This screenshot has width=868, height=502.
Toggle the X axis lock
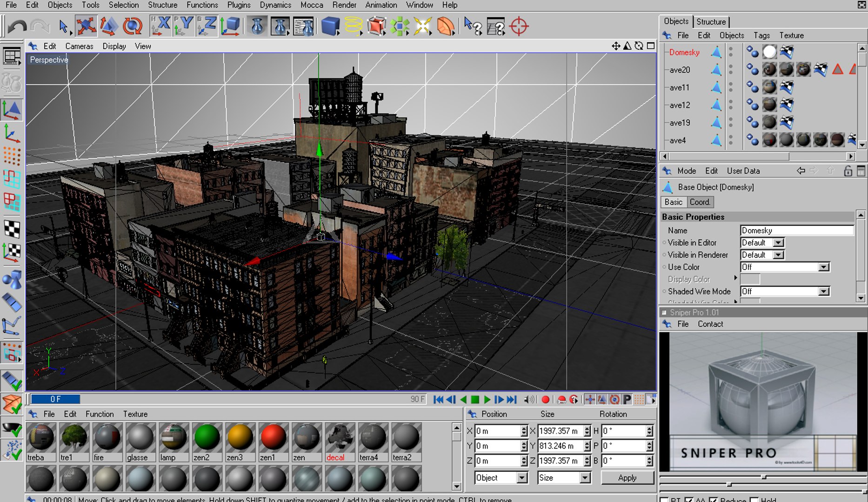tap(161, 26)
